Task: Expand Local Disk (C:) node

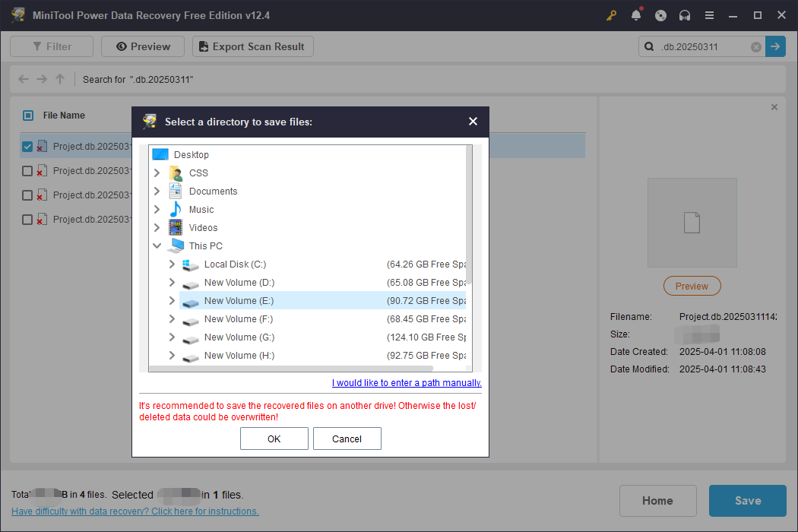Action: point(172,264)
